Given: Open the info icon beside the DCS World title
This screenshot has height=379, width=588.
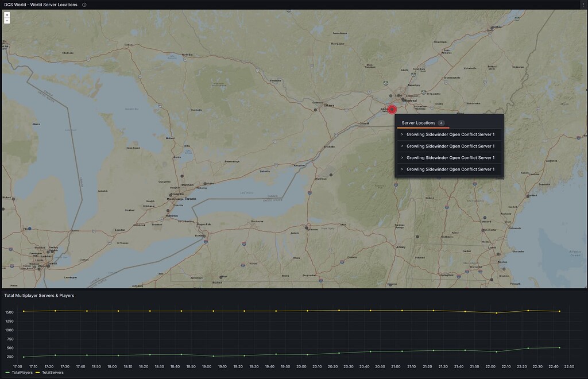Looking at the screenshot, I should (84, 5).
